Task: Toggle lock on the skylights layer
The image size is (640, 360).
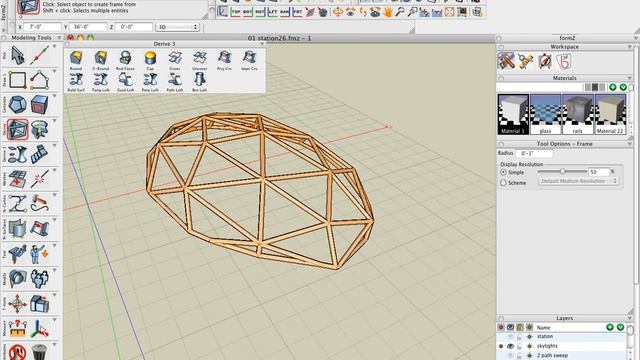Action: [520, 346]
